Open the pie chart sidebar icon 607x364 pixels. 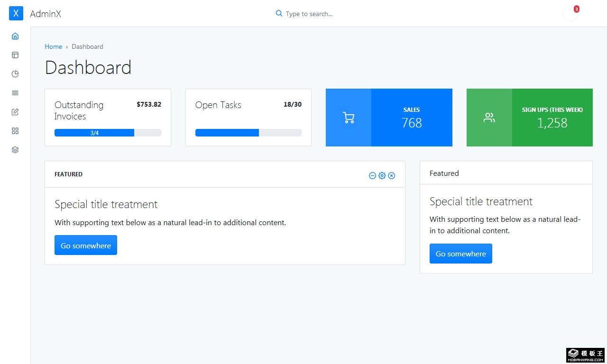[15, 74]
